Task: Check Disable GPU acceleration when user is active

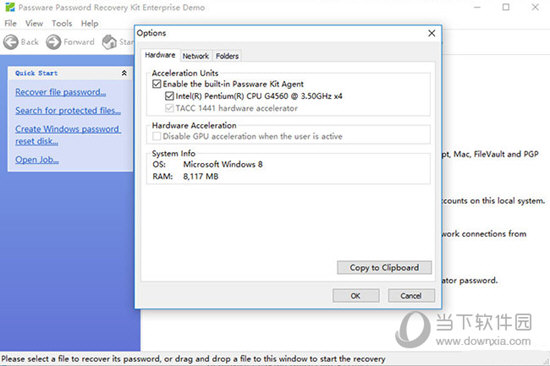Action: coord(157,136)
